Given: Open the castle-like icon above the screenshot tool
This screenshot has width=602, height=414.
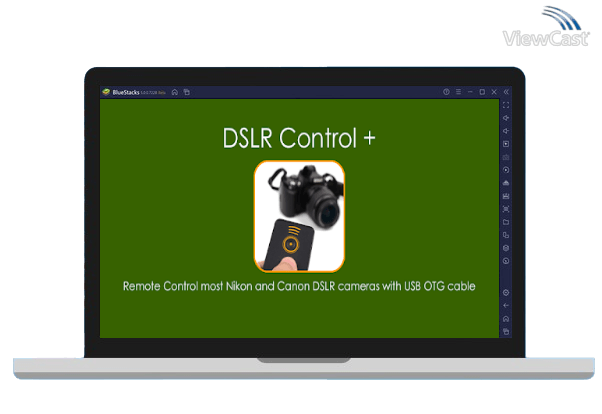Looking at the screenshot, I should point(506,196).
